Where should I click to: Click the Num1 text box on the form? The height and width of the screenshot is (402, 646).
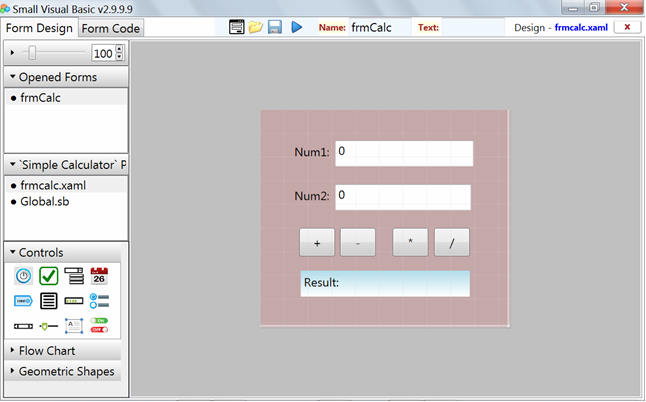point(403,153)
